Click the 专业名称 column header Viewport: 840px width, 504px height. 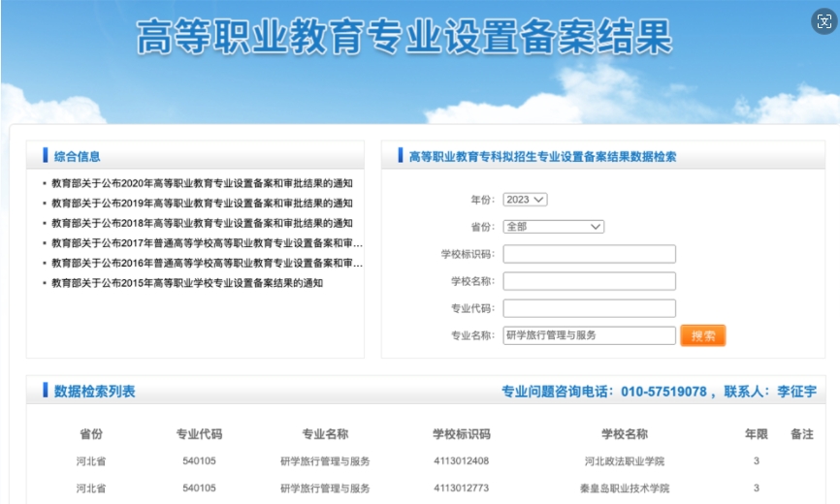click(x=325, y=434)
